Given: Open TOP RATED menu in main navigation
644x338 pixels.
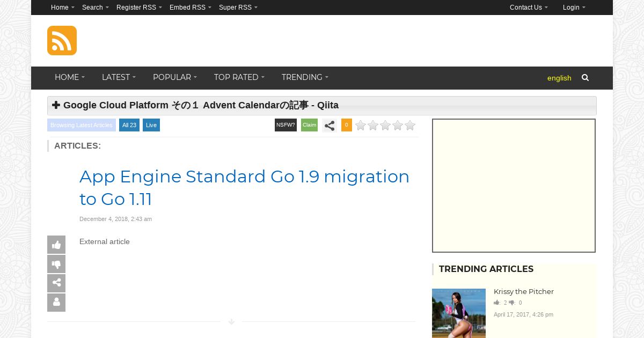Looking at the screenshot, I should point(239,77).
